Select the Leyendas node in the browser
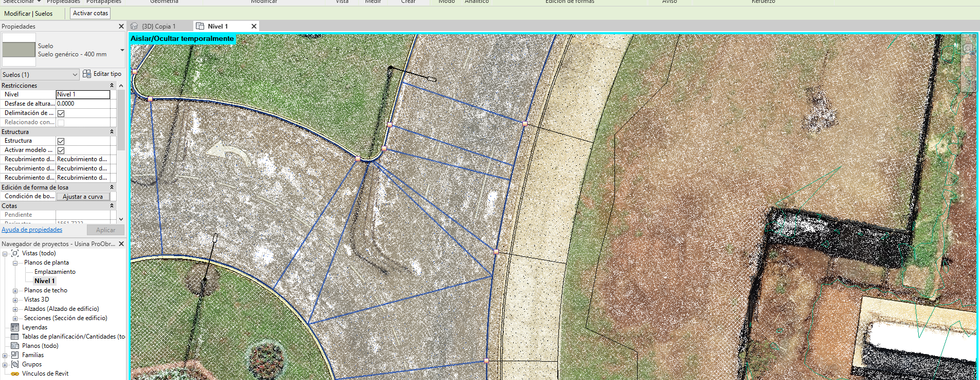The image size is (980, 380). point(34,327)
